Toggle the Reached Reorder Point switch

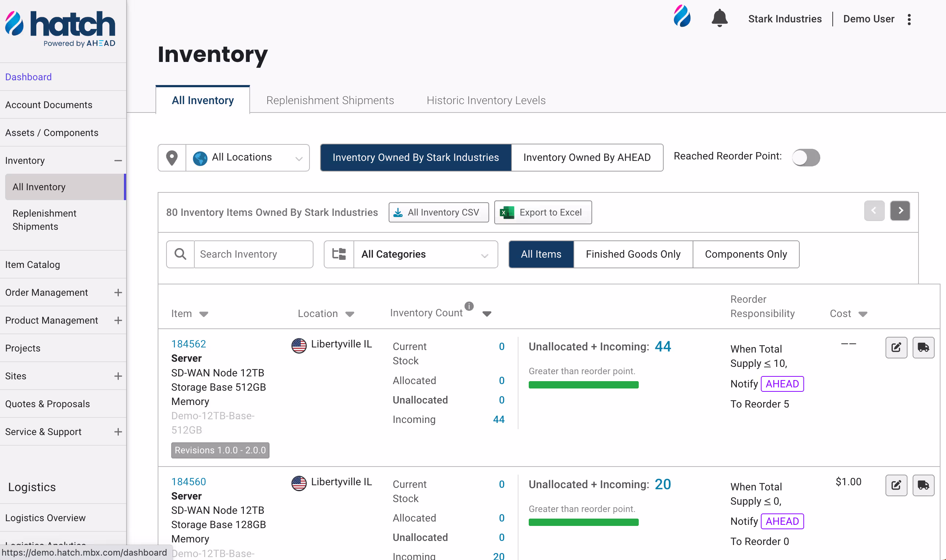click(x=806, y=157)
